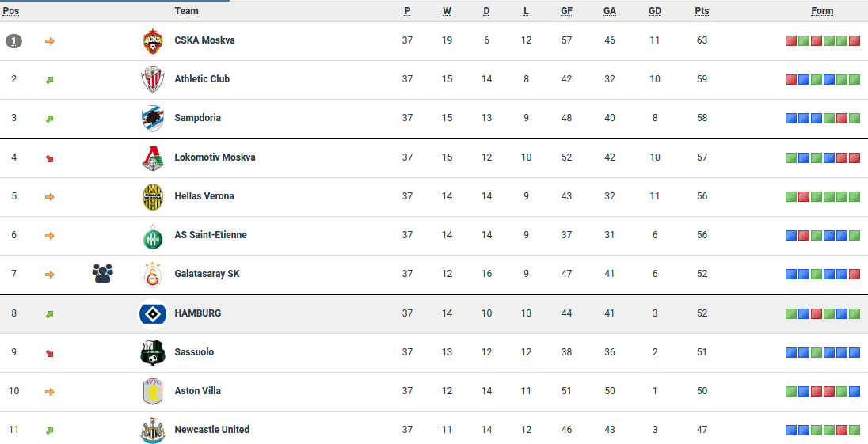868x444 pixels.
Task: Click the CSKA Moskva club crest
Action: click(152, 40)
